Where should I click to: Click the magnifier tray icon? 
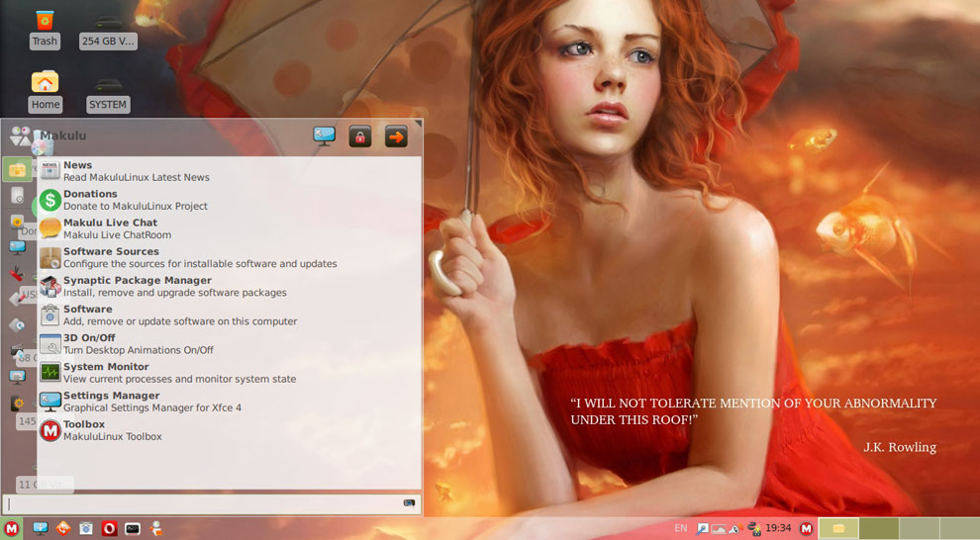click(703, 529)
